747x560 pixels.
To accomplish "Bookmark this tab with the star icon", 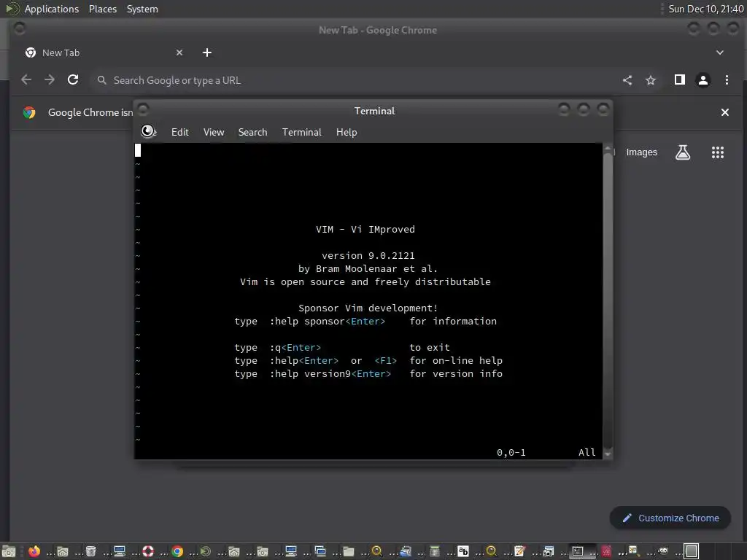I will (x=651, y=80).
